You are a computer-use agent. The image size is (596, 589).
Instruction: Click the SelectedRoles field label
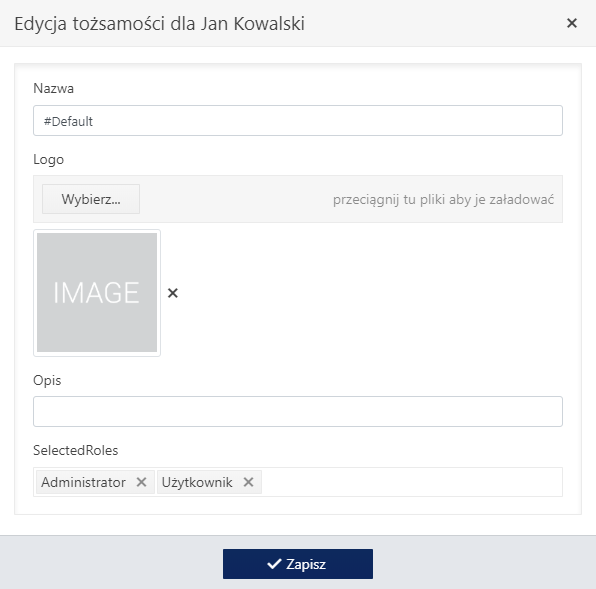pyautogui.click(x=76, y=450)
